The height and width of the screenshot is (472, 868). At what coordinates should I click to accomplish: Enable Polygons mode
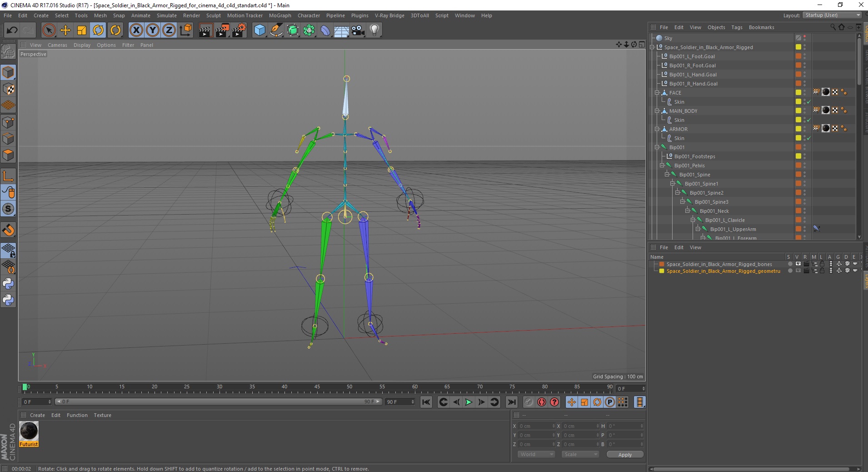tap(8, 155)
